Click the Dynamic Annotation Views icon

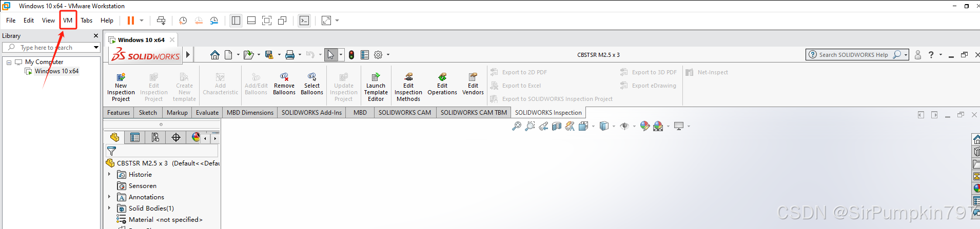570,126
